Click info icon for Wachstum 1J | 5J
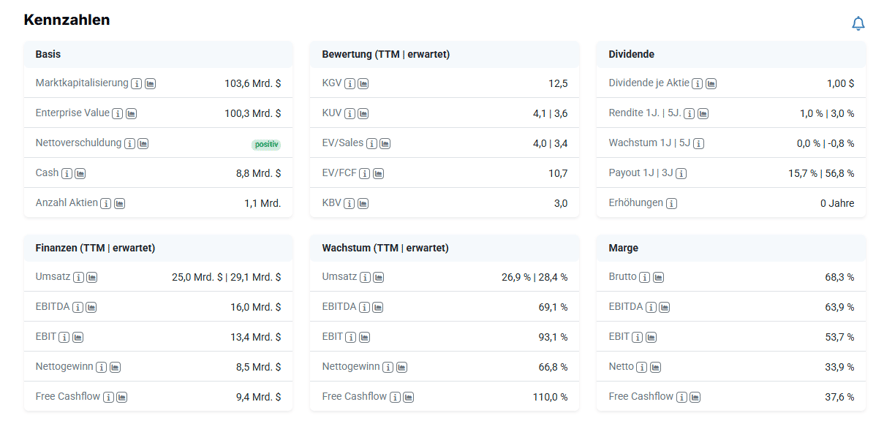884x421 pixels. coord(698,144)
